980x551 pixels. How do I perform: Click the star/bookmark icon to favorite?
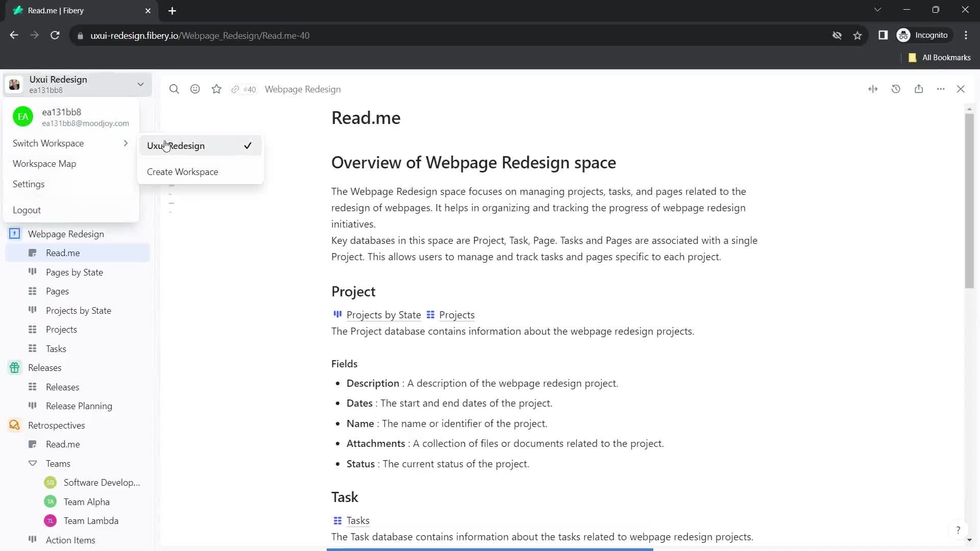coord(217,89)
